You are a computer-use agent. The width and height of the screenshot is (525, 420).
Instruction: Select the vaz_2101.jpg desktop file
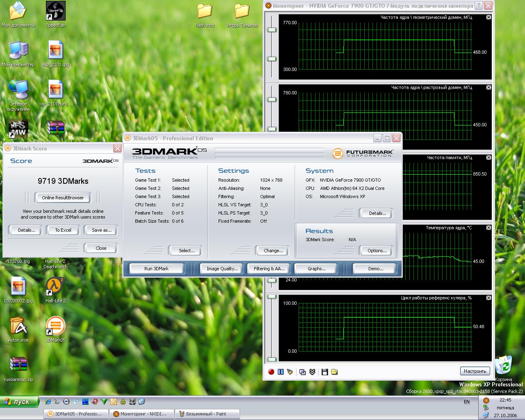pos(55,54)
